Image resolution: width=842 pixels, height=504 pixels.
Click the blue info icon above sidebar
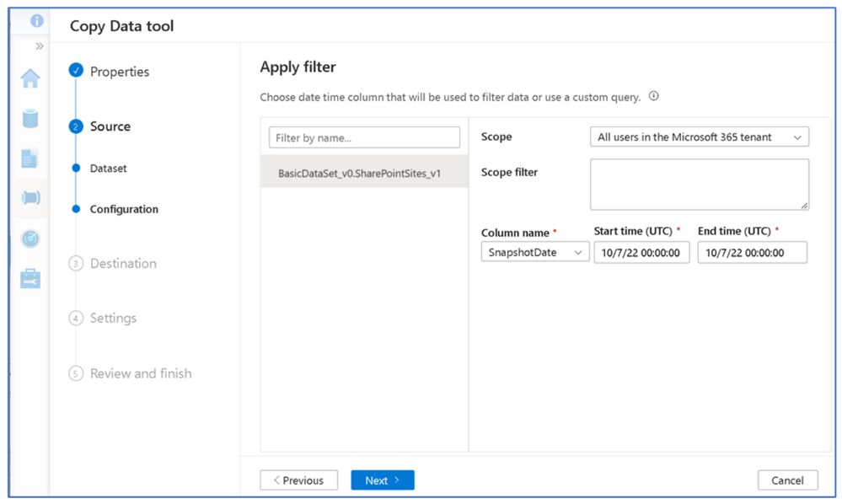tap(37, 21)
